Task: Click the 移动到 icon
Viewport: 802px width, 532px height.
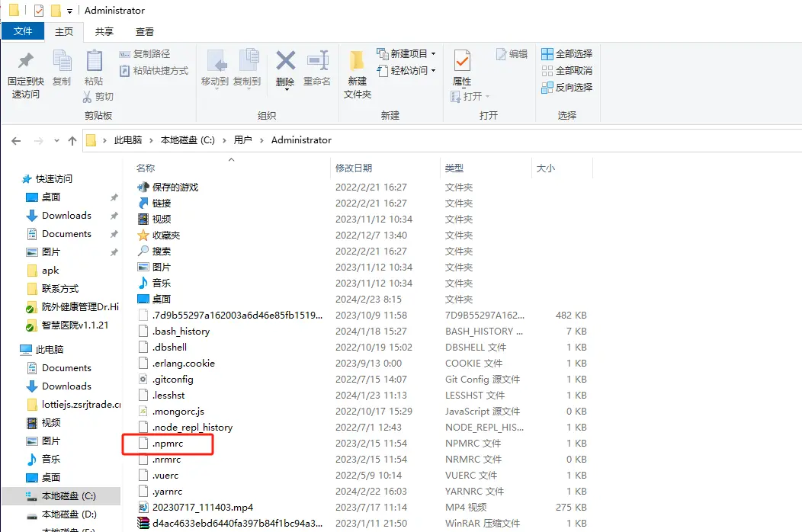Action: coord(217,61)
